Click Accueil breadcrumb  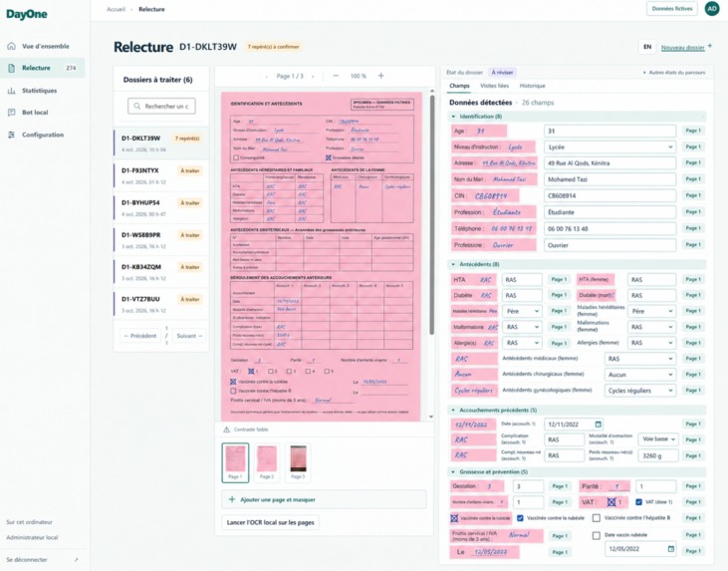pos(116,9)
